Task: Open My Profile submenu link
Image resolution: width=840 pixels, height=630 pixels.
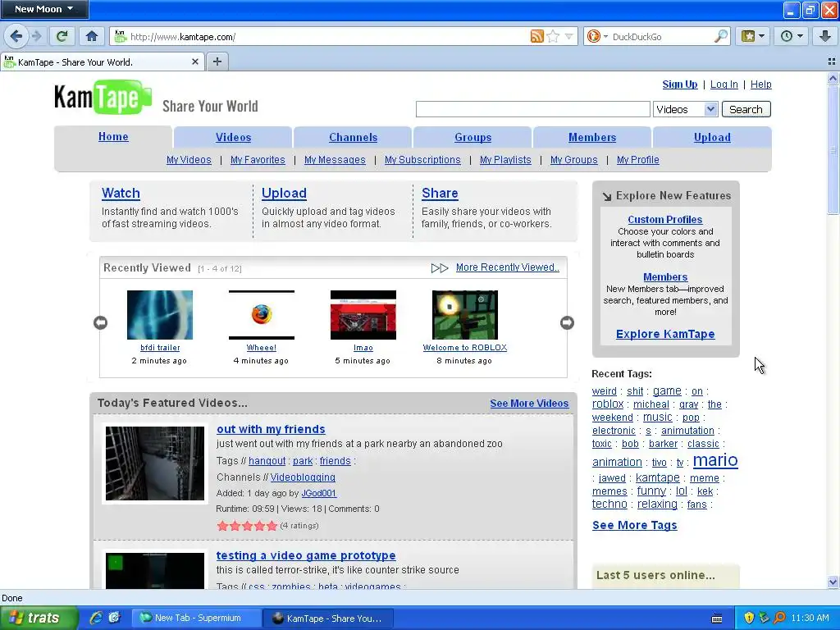Action: point(637,160)
